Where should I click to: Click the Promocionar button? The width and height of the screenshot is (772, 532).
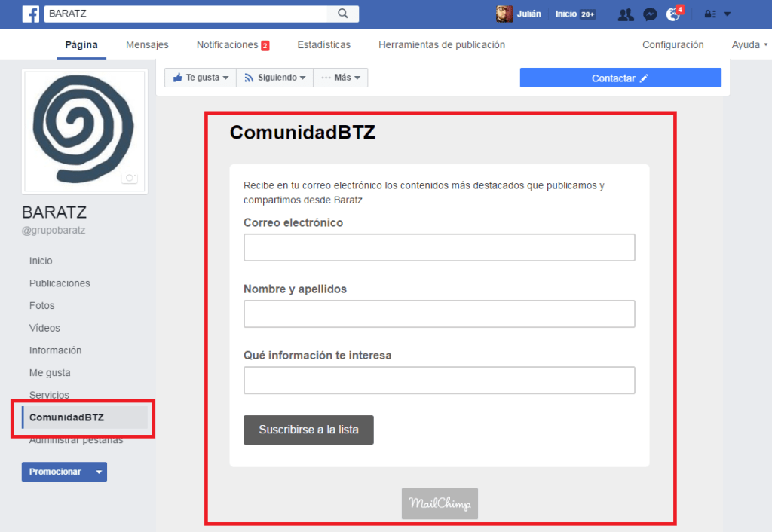pyautogui.click(x=55, y=472)
